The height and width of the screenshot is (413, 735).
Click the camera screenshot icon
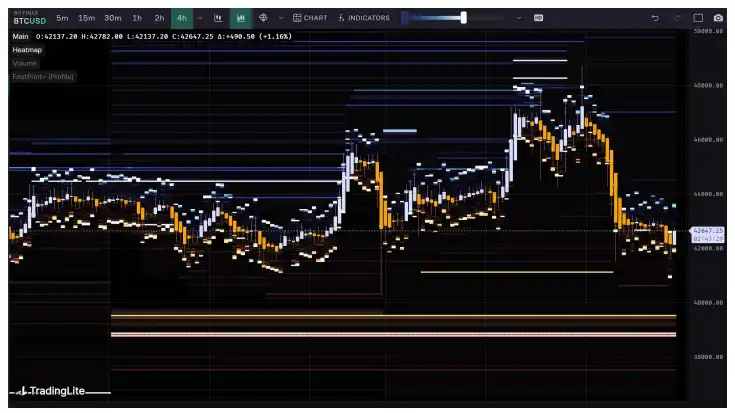[718, 18]
